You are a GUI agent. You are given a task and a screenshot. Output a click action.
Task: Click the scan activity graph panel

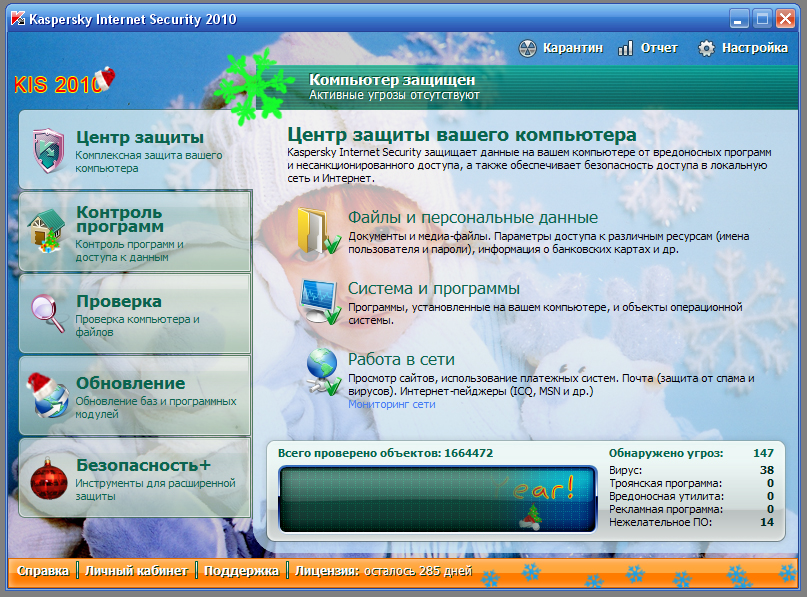437,499
